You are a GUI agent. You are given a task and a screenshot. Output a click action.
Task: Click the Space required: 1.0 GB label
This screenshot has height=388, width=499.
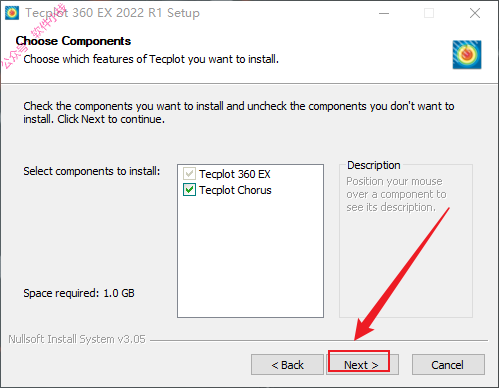(79, 293)
